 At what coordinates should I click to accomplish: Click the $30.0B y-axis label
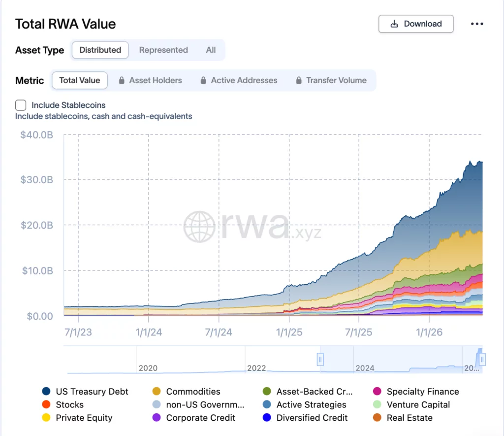pos(36,179)
